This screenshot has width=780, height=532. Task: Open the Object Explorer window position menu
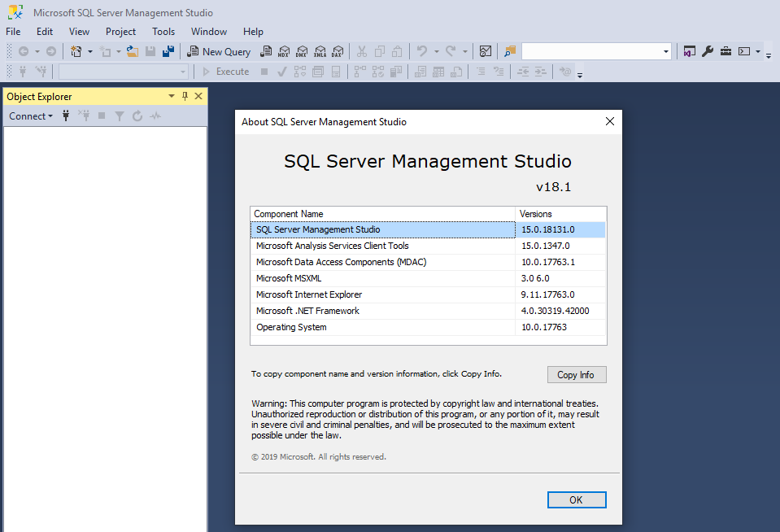coord(171,96)
